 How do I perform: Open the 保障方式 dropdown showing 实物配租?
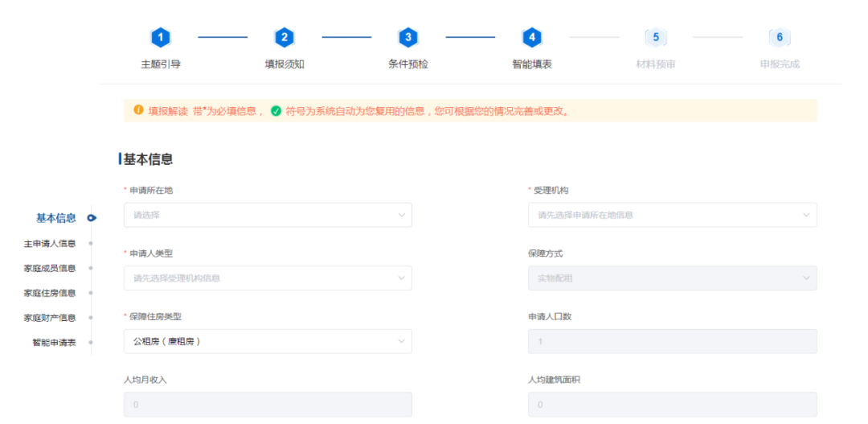[x=673, y=278]
